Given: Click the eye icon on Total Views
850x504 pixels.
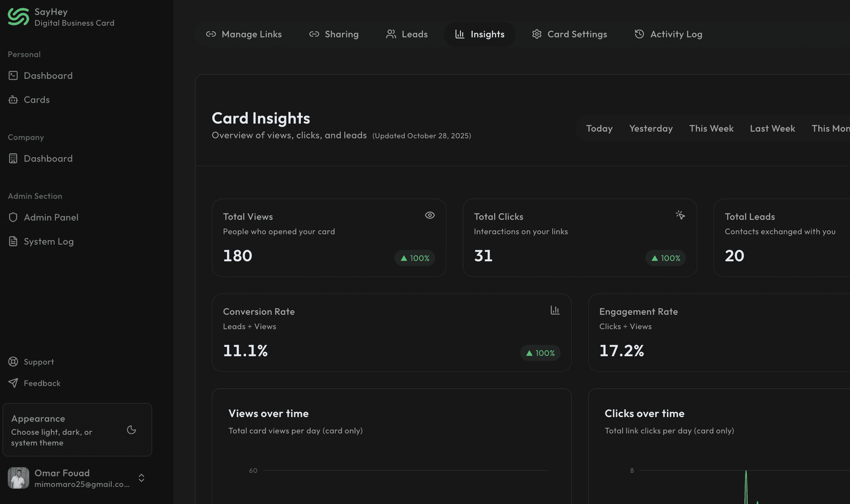Looking at the screenshot, I should (x=430, y=215).
